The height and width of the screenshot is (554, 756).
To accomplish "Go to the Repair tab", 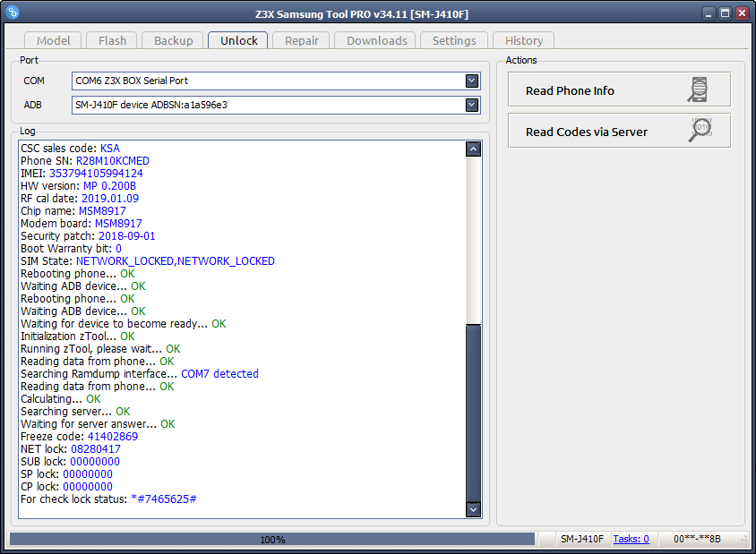I will 301,40.
